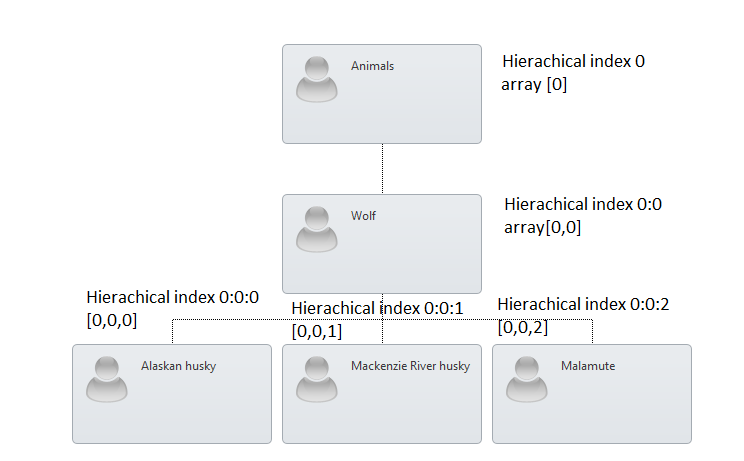Select the "[0,0,1]" array text

tap(316, 331)
